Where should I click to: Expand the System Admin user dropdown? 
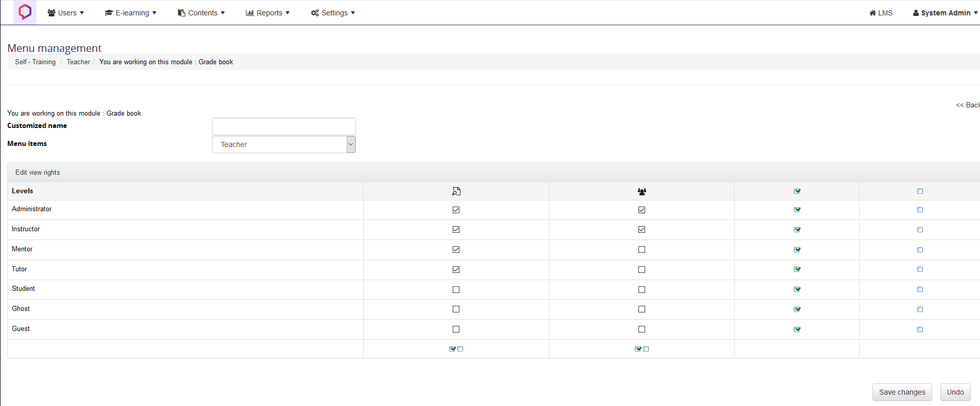[945, 13]
